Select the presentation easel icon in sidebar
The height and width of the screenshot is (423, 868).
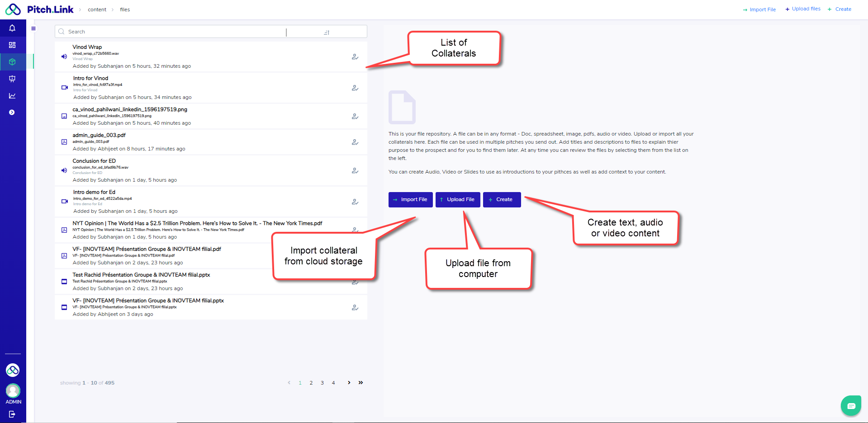[12, 79]
